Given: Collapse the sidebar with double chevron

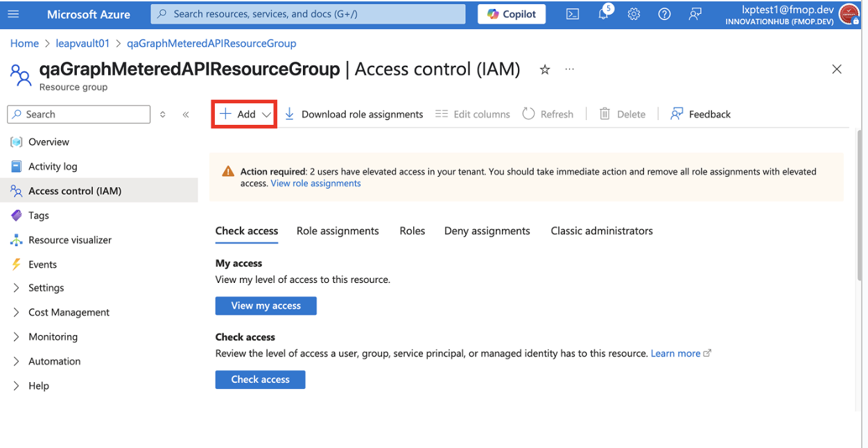Looking at the screenshot, I should pyautogui.click(x=186, y=114).
